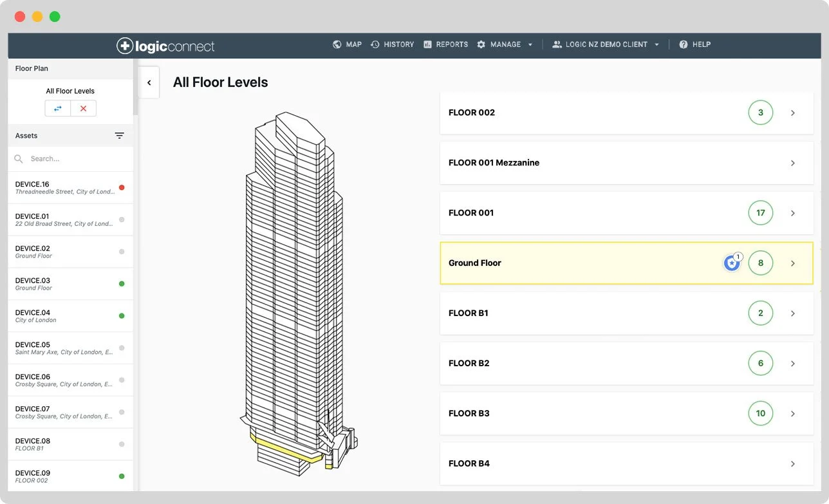Click the FLOOR 001 Mezzanine label
Screen dimensions: 829x504
click(494, 163)
